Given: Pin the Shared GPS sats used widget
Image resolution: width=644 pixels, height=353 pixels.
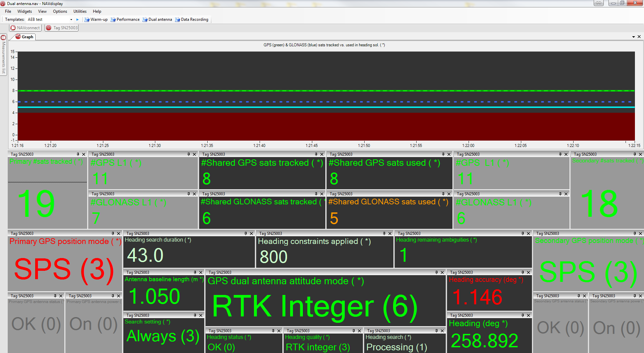Looking at the screenshot, I should point(443,154).
